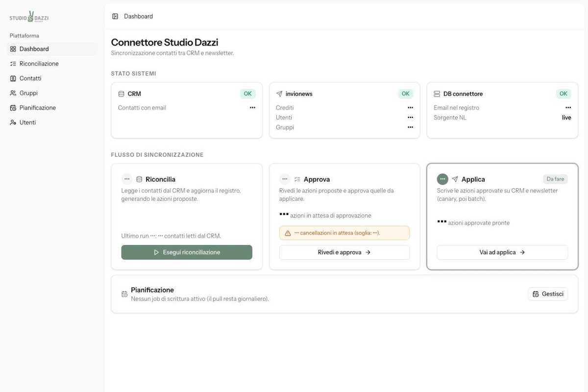Run Esegui riconciliazione

click(x=187, y=252)
